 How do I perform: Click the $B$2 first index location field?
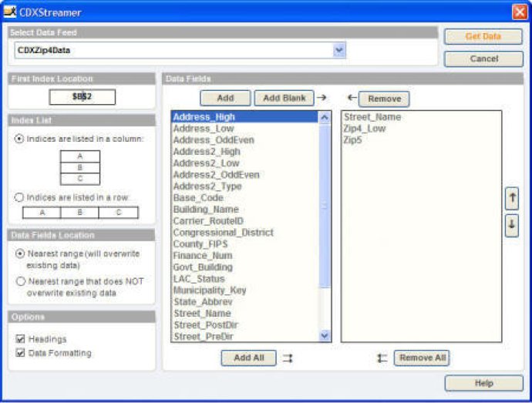pyautogui.click(x=82, y=96)
